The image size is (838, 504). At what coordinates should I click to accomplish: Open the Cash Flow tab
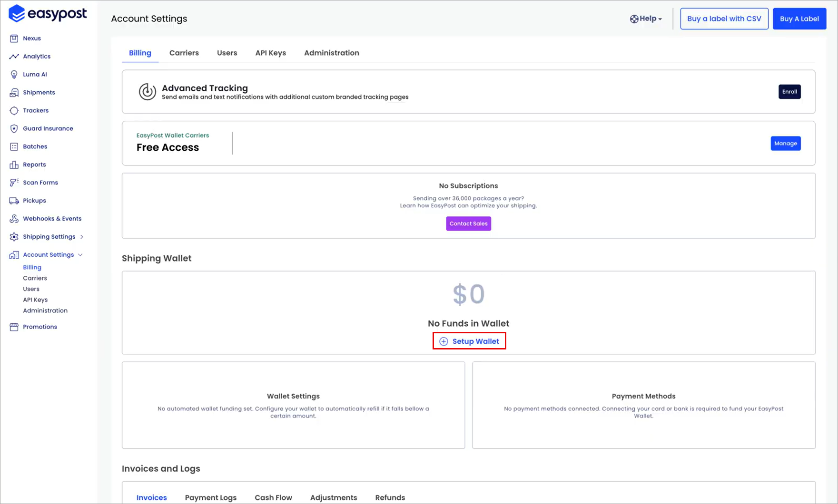coord(274,498)
